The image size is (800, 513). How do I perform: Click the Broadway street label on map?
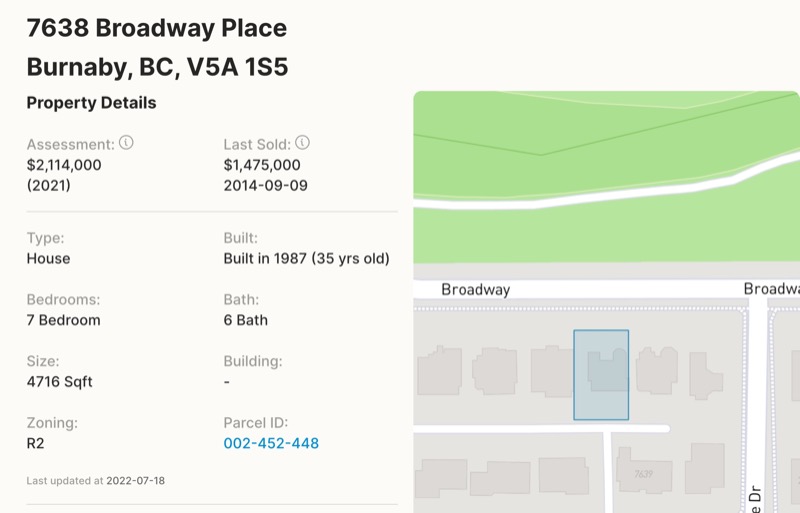[x=476, y=290]
